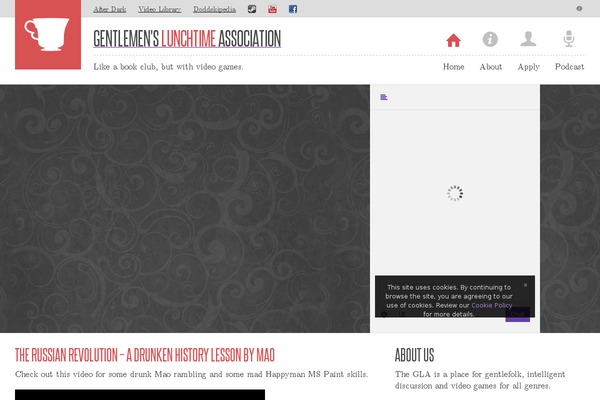Dismiss the cookie notice with X
Image resolution: width=600 pixels, height=400 pixels.
525,285
